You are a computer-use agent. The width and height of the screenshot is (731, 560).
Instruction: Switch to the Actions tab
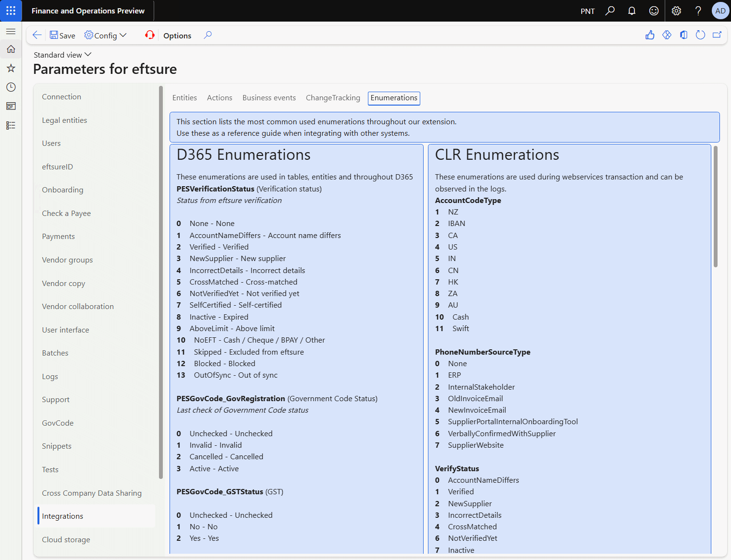click(219, 98)
